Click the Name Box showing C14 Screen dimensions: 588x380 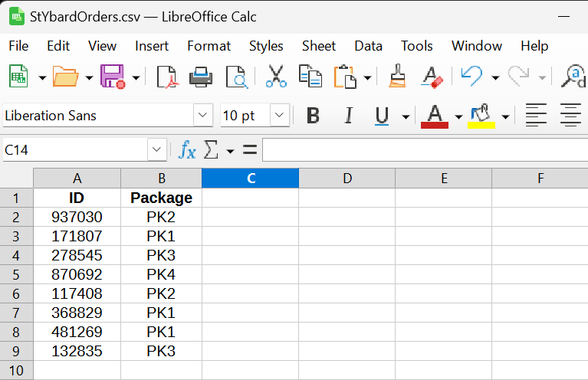tap(75, 150)
